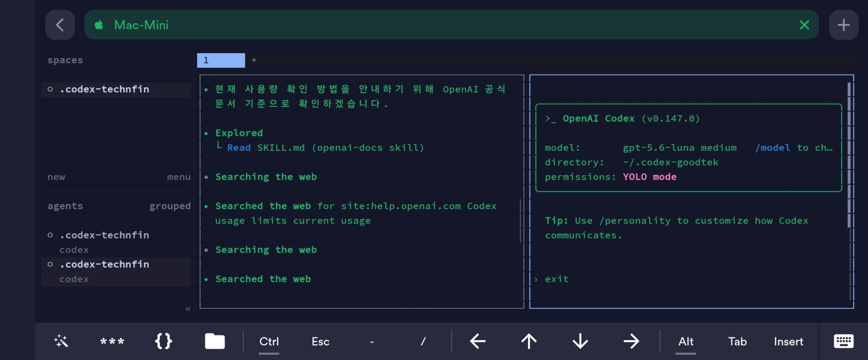Click the 'exit' command prompt line
Viewport: 868px width, 360px height.
pos(557,279)
